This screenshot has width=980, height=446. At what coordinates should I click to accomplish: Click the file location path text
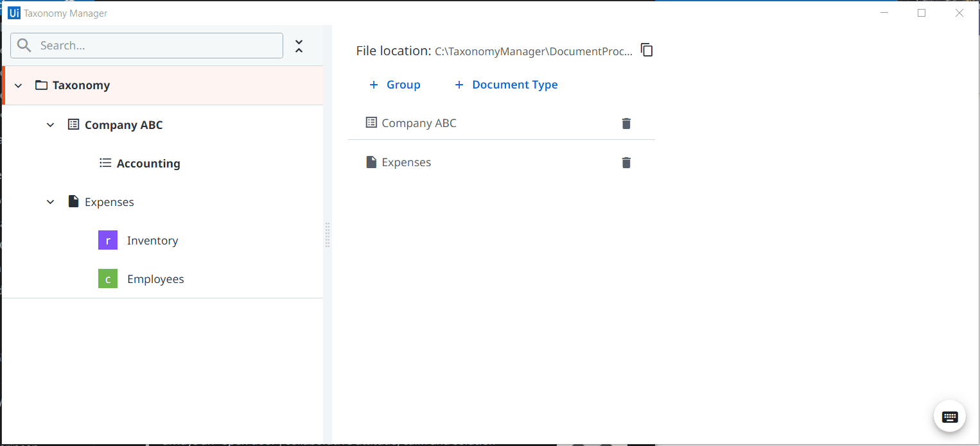[x=534, y=51]
